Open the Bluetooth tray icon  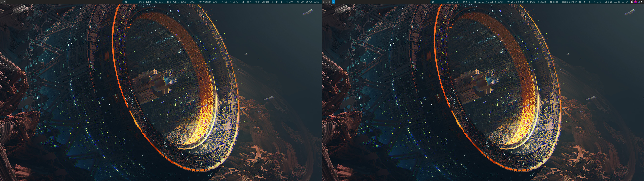pos(632,2)
